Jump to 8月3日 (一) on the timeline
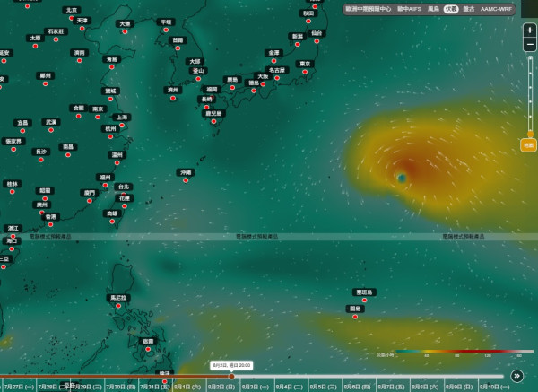 256,387
